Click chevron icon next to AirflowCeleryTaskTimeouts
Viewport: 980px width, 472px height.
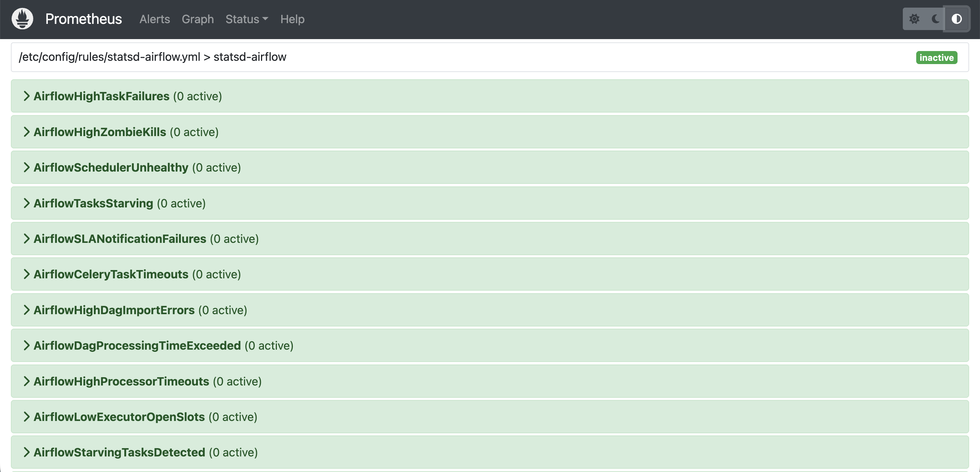(x=26, y=274)
